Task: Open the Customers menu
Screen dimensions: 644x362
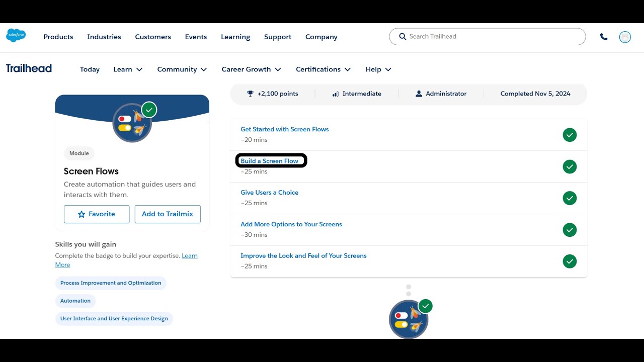Action: [x=153, y=37]
